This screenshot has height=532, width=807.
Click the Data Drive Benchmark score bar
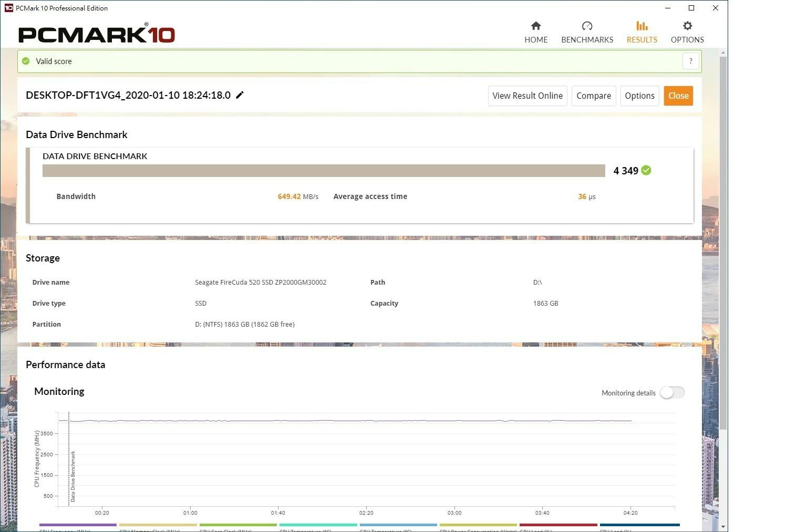324,171
